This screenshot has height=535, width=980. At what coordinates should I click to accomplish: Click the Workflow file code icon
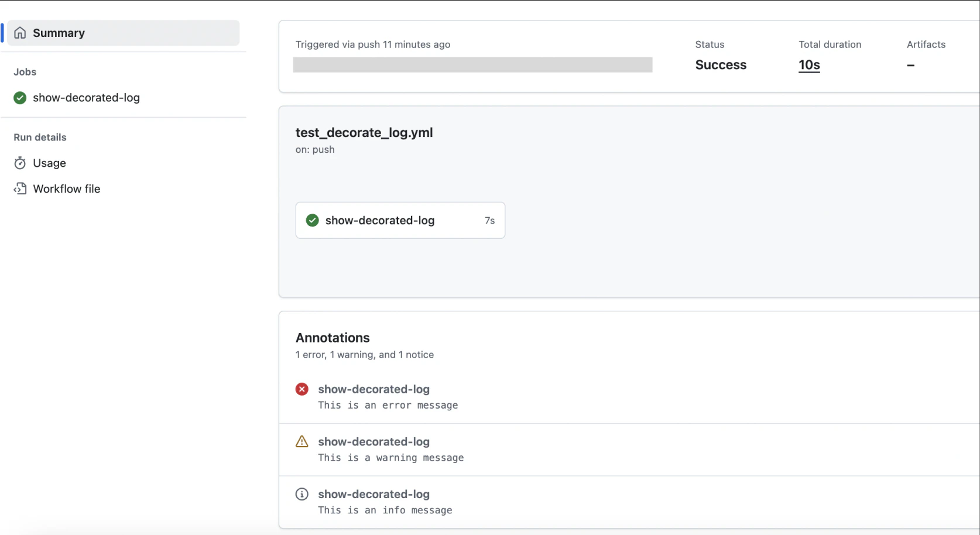click(20, 188)
